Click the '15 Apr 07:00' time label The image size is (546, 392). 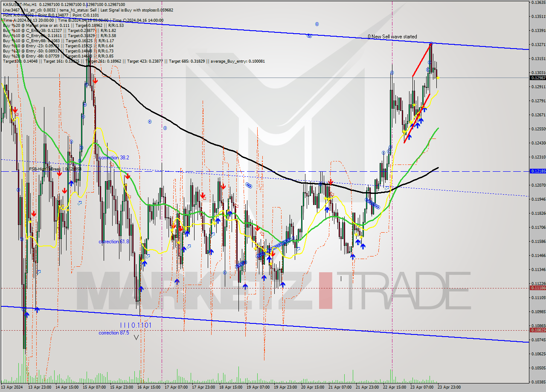[x=94, y=387]
